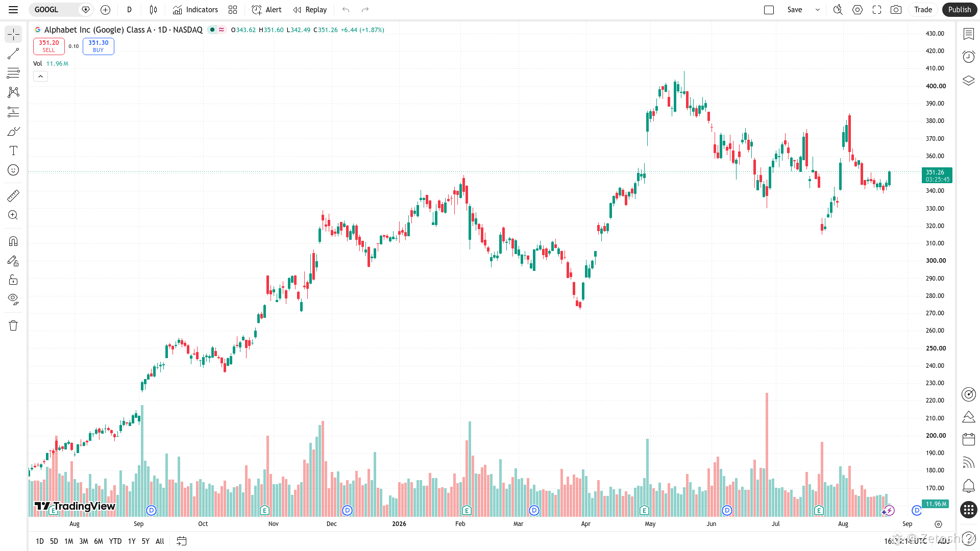Toggle hide all drawings eye icon

tap(13, 299)
